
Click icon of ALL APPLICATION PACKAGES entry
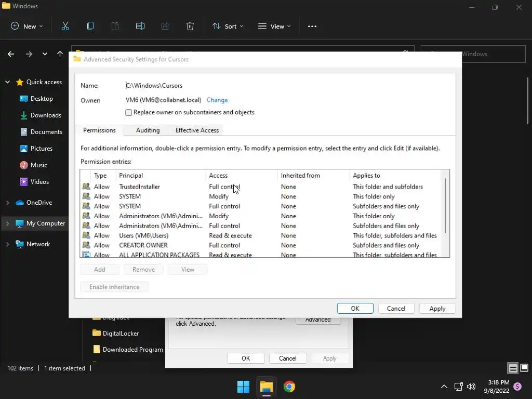click(x=86, y=255)
